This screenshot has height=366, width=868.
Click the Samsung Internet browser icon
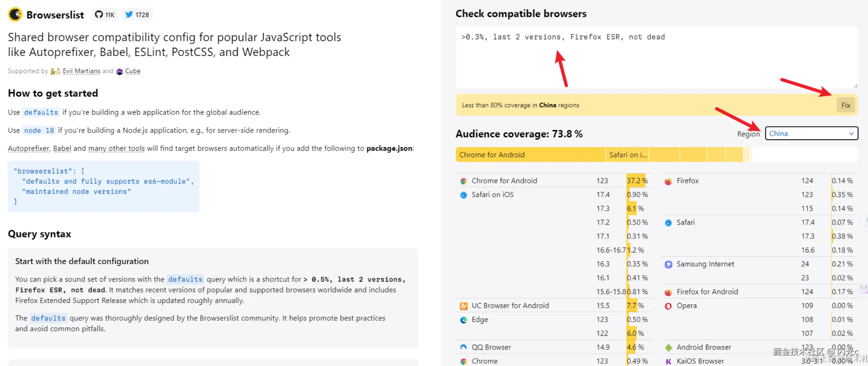point(668,264)
